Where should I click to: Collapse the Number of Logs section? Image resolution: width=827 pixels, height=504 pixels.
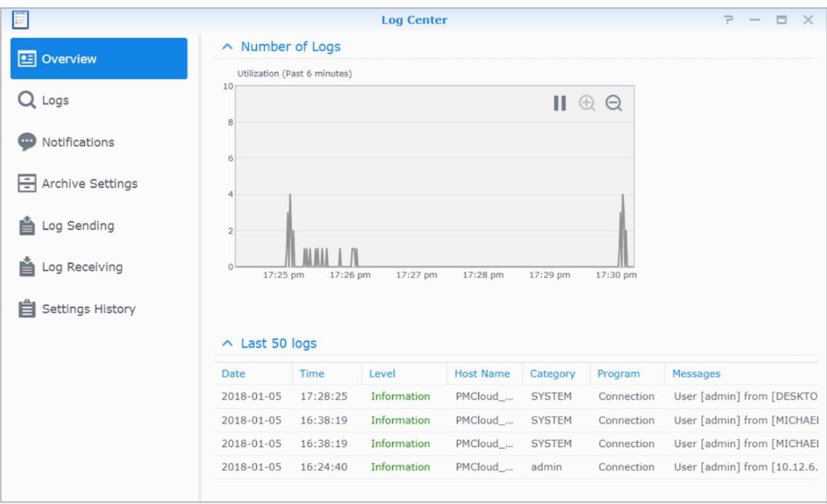[x=227, y=47]
